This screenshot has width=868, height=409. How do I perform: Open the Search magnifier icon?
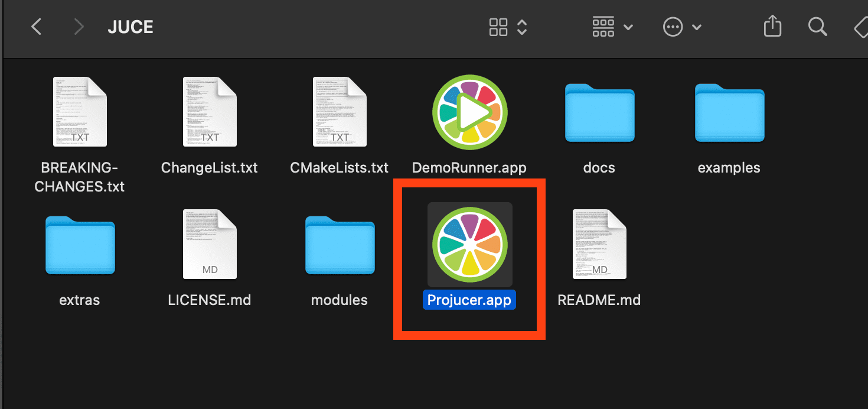(817, 27)
